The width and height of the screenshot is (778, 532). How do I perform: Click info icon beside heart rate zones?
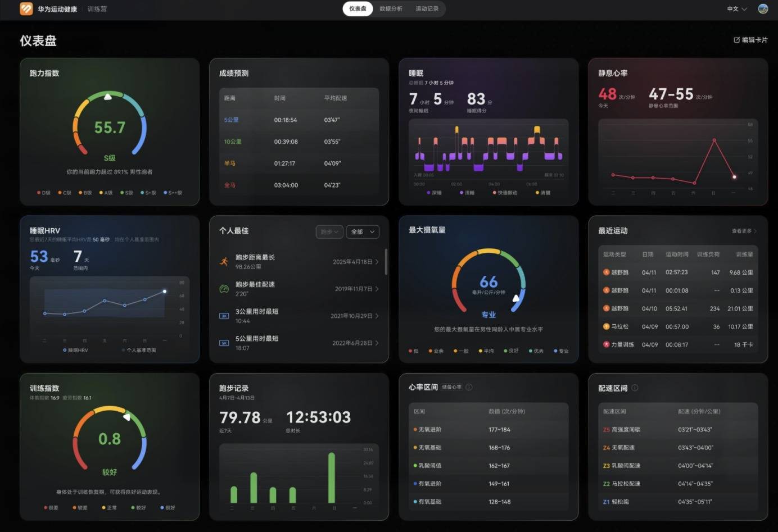click(x=469, y=387)
